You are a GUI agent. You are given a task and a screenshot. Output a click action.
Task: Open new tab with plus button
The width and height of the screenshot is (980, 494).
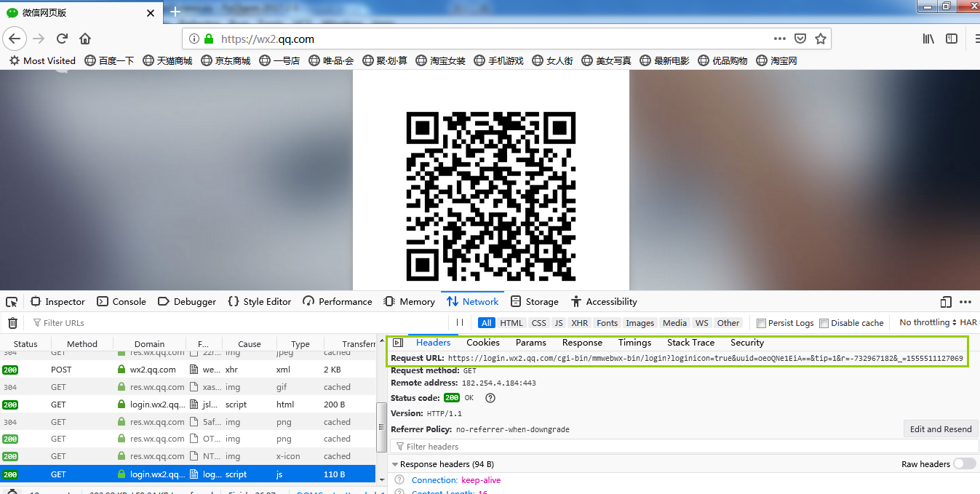click(x=175, y=12)
